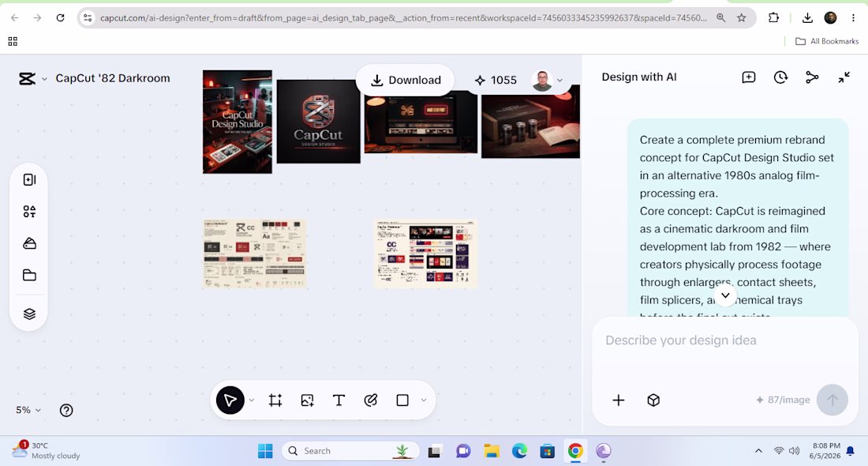This screenshot has width=868, height=466.
Task: Open the CapCut logo menu chevron
Action: pos(44,79)
